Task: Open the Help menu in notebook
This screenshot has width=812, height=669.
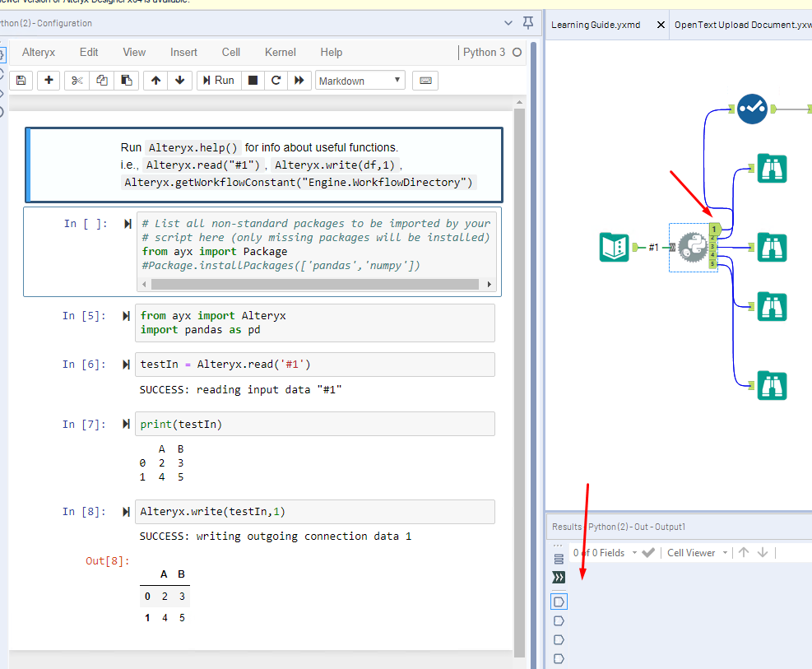Action: tap(332, 53)
